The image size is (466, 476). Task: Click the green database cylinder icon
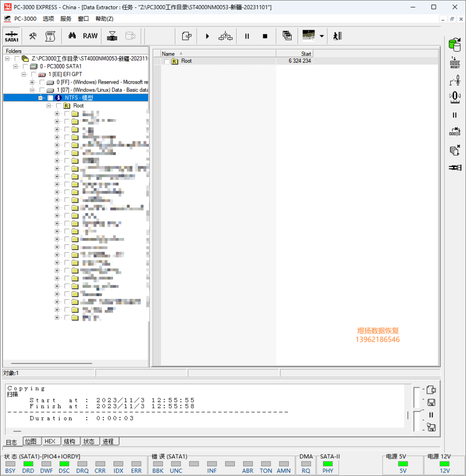[455, 45]
